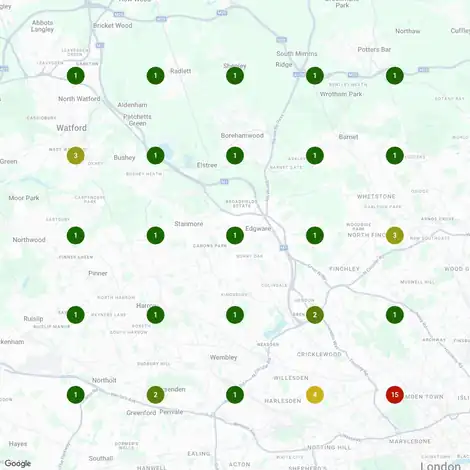Select green marker 1 east of Barnet
Image resolution: width=470 pixels, height=470 pixels.
[x=395, y=155]
